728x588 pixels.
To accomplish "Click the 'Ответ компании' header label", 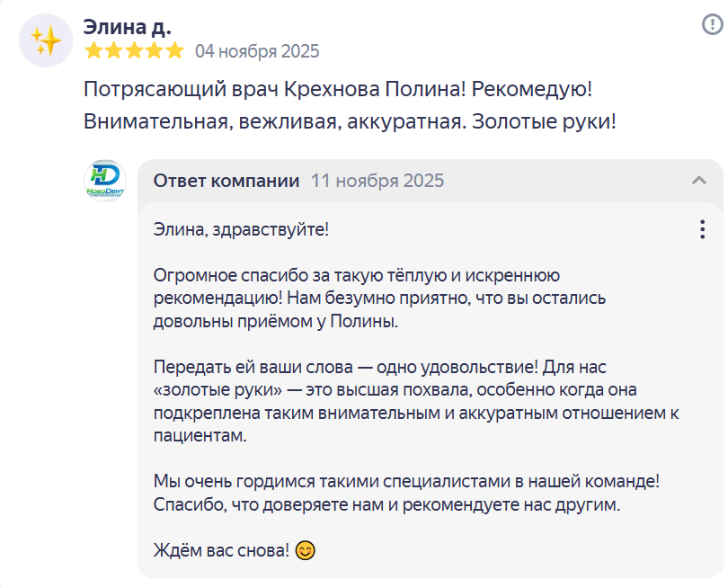I will [x=226, y=181].
